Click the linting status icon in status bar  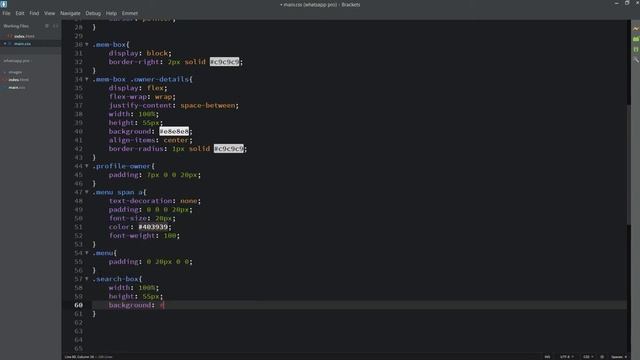(602, 357)
